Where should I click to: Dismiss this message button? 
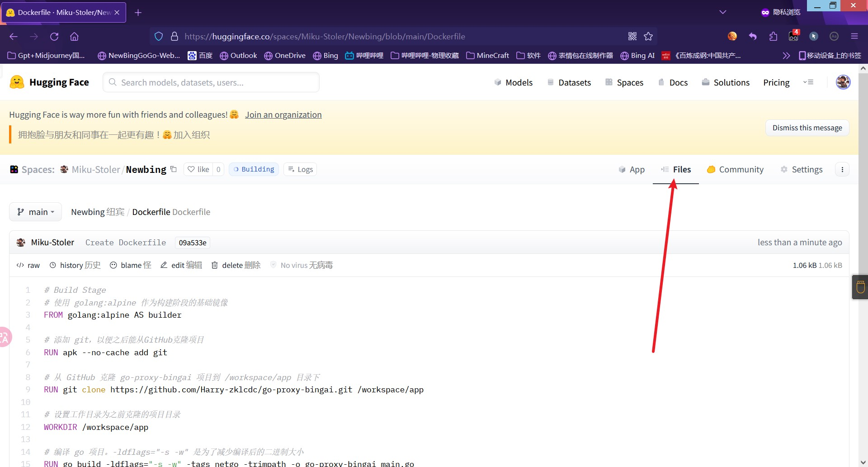coord(807,128)
